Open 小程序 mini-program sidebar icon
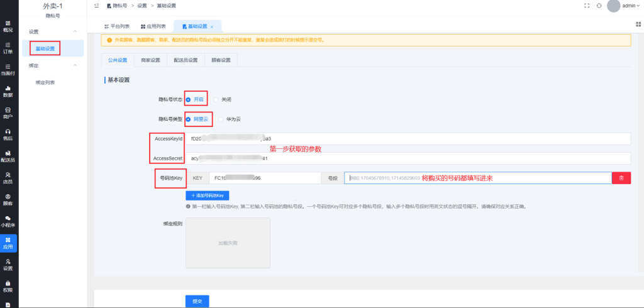 pos(8,221)
